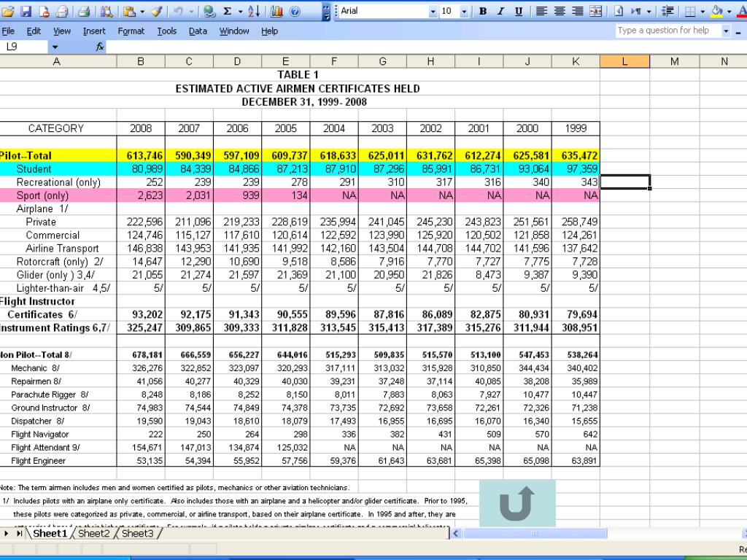
Task: Expand the text direction dropdown arrow
Action: (x=649, y=11)
